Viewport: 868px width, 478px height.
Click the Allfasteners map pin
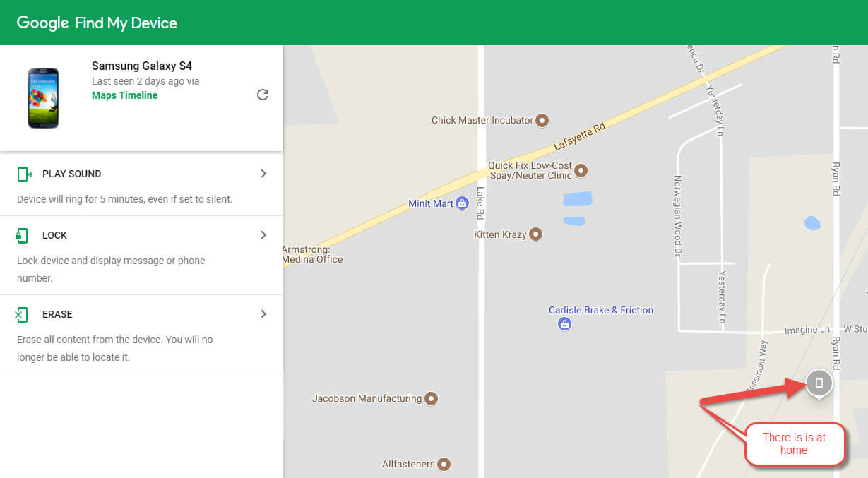(x=444, y=464)
